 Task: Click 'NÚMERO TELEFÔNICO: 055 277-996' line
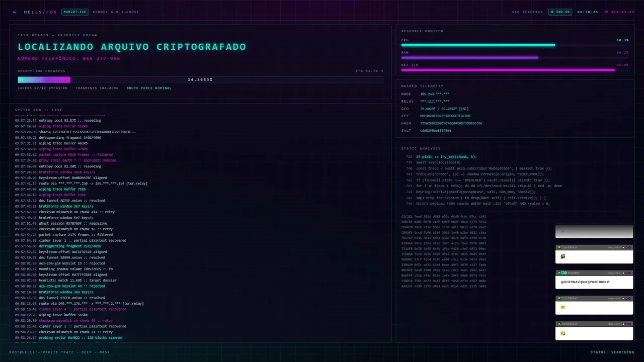[x=69, y=58]
